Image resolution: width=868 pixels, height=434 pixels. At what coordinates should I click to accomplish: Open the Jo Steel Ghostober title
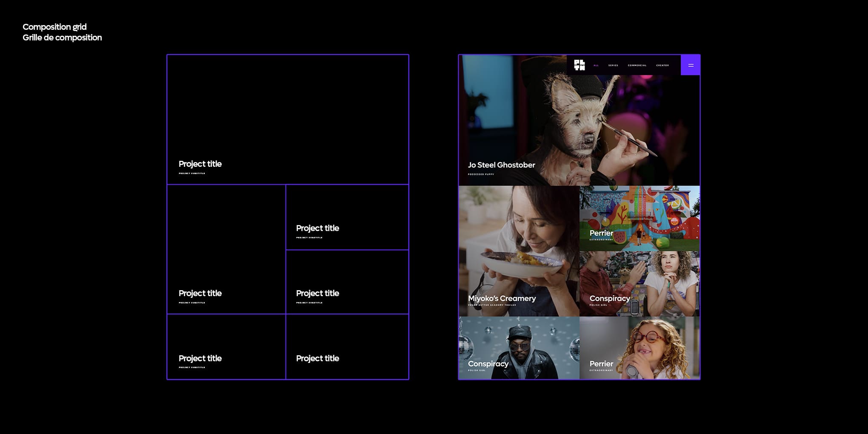[x=501, y=165]
